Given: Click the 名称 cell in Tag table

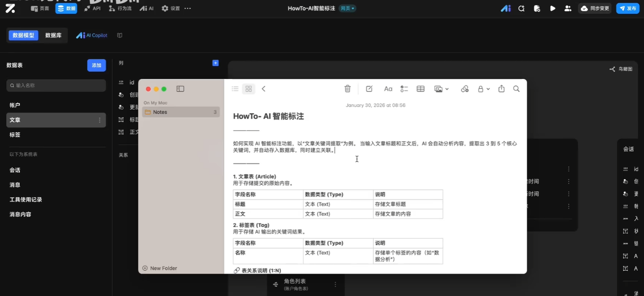Looking at the screenshot, I should [268, 256].
